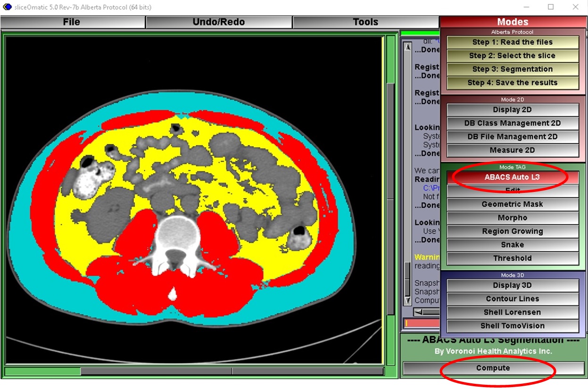Go to Step 3: Segmentation
This screenshot has height=389, width=588.
coord(513,69)
